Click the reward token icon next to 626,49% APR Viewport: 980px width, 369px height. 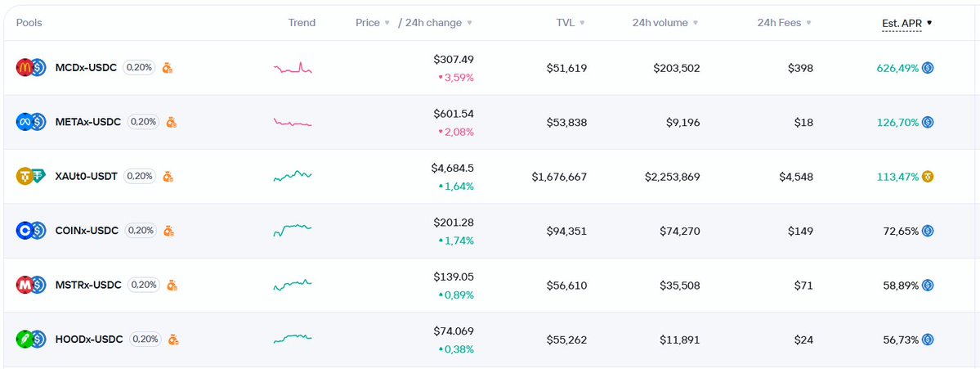pyautogui.click(x=928, y=68)
